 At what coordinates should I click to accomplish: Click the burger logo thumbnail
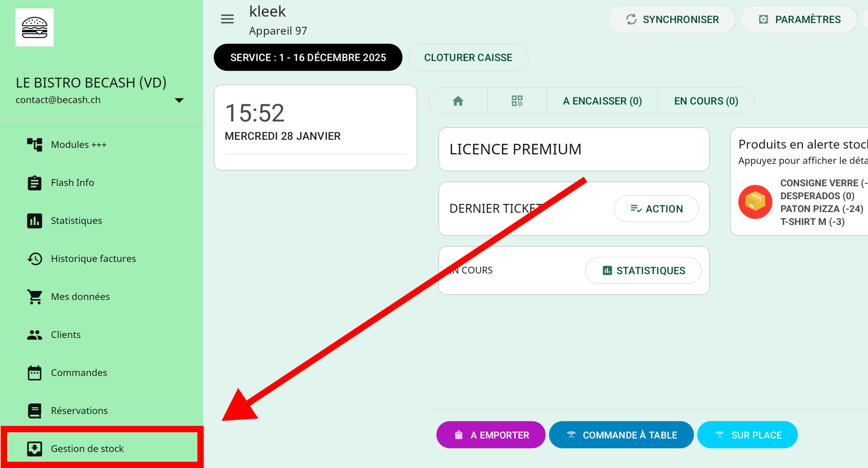[x=34, y=27]
